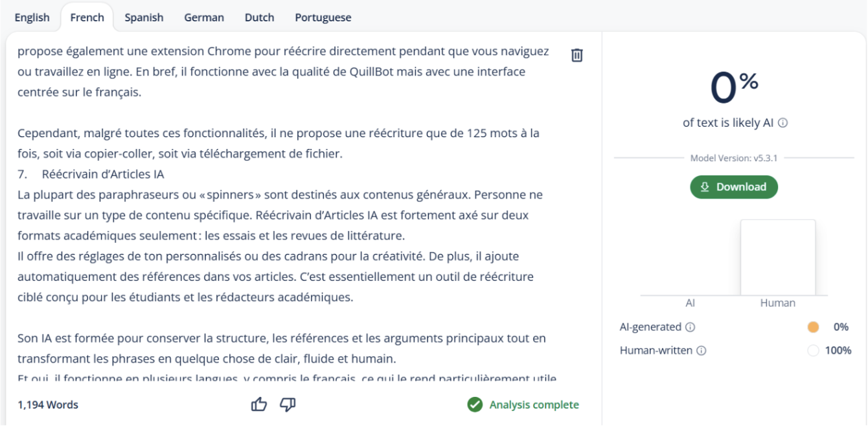This screenshot has height=426, width=868.
Task: Give thumbs down feedback
Action: point(288,405)
